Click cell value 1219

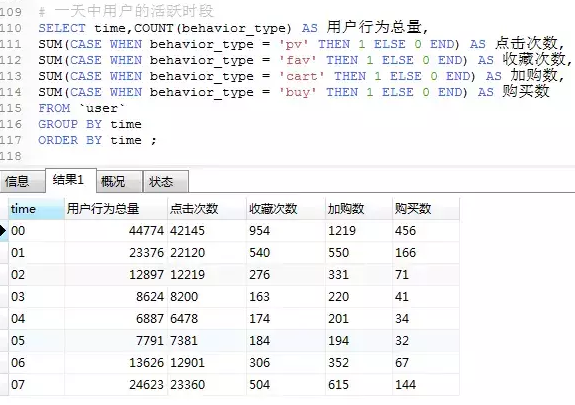point(342,231)
